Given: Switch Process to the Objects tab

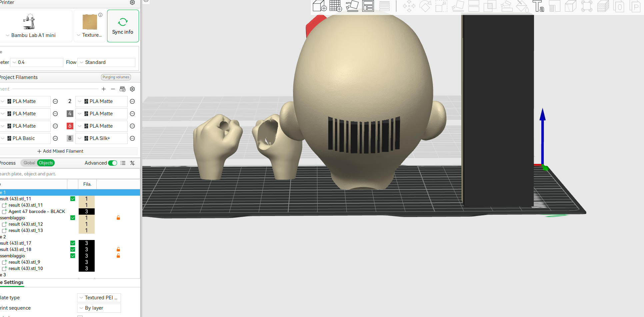Looking at the screenshot, I should pos(46,163).
